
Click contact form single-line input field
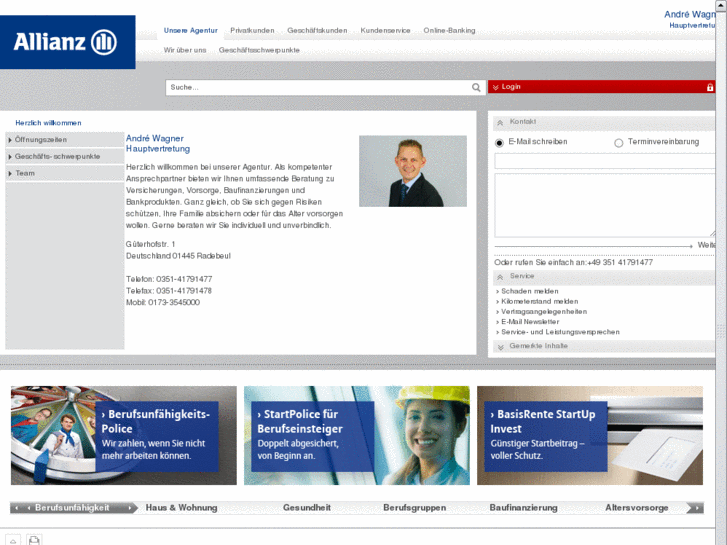click(605, 161)
